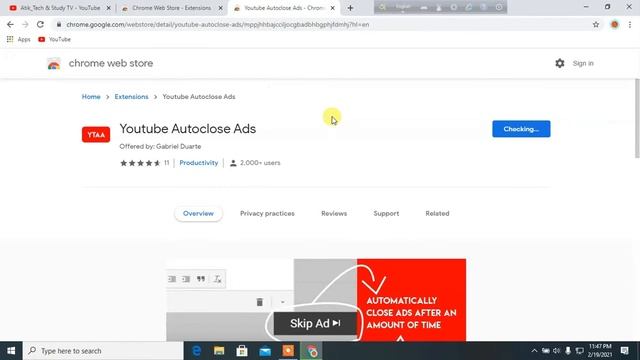This screenshot has width=640, height=360.
Task: Go to Home breadcrumb
Action: [x=91, y=97]
